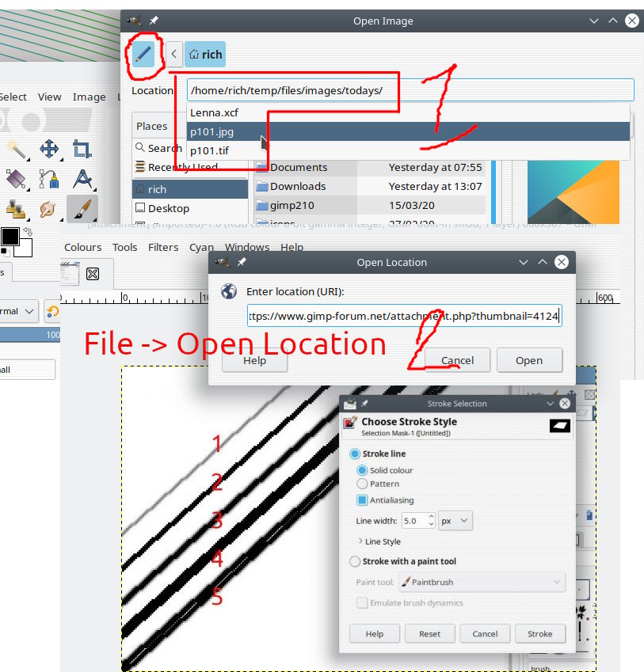Select the Paintbrush tool in toolbox
Viewport: 644px width, 672px height.
pos(82,209)
